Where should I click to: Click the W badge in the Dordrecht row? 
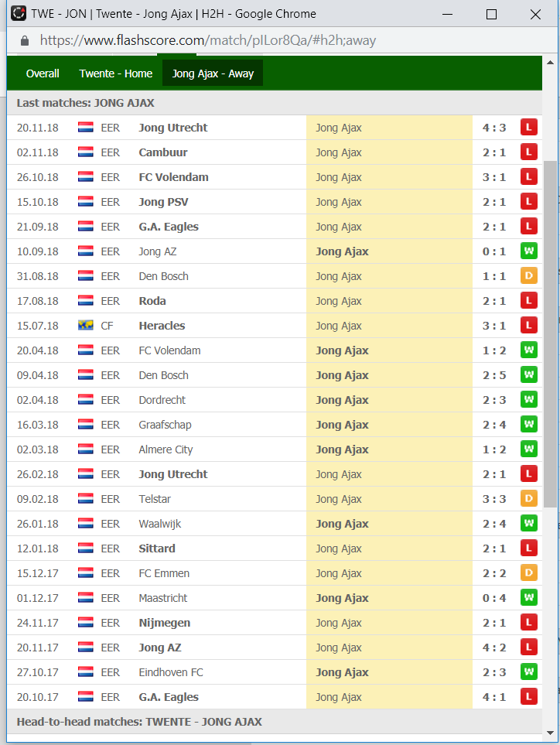pos(528,400)
